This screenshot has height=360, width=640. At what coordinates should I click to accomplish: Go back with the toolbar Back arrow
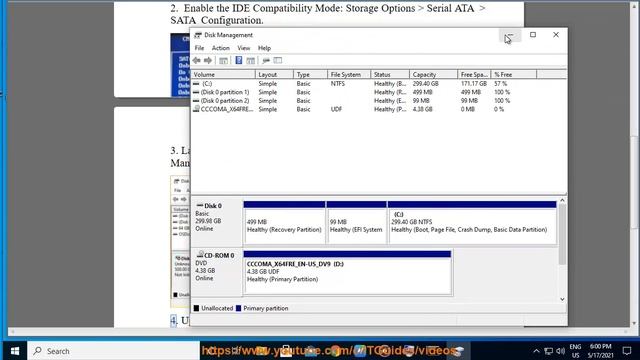[197, 60]
